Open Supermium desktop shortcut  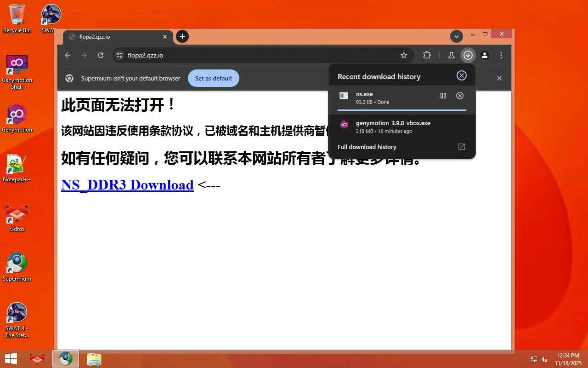17,267
